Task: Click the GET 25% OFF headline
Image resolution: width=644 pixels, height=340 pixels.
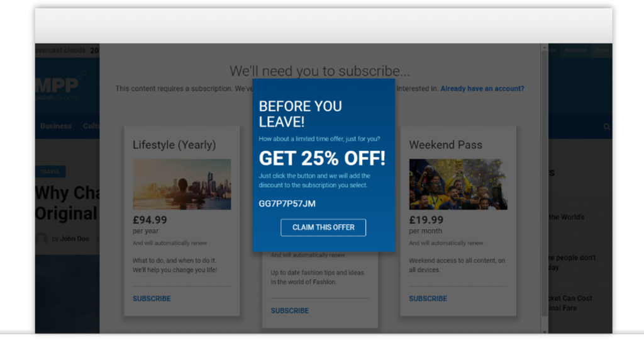Action: point(322,158)
